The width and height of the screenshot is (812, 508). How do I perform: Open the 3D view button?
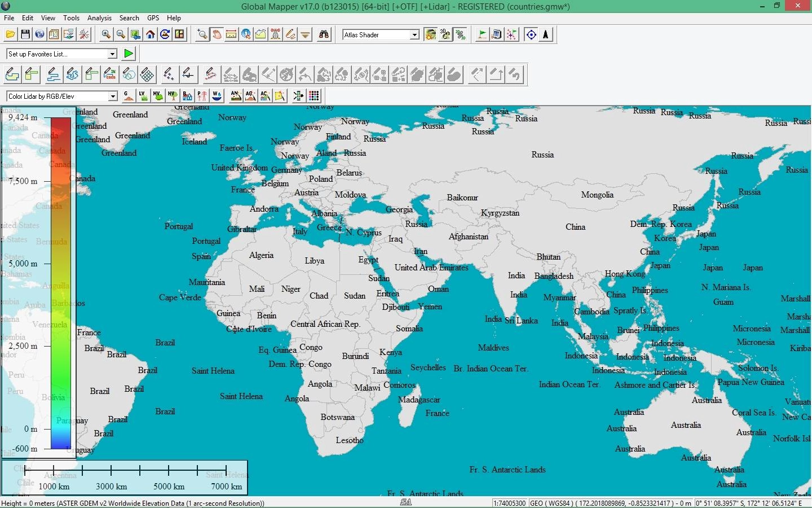click(x=445, y=34)
